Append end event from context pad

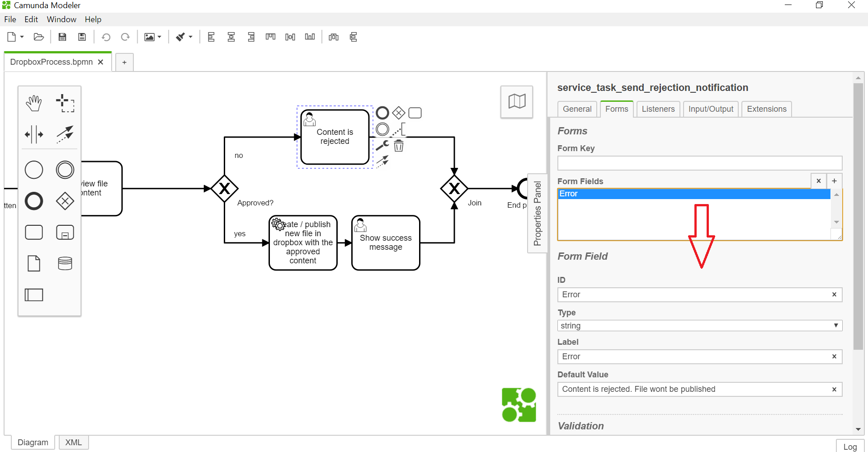(x=382, y=113)
